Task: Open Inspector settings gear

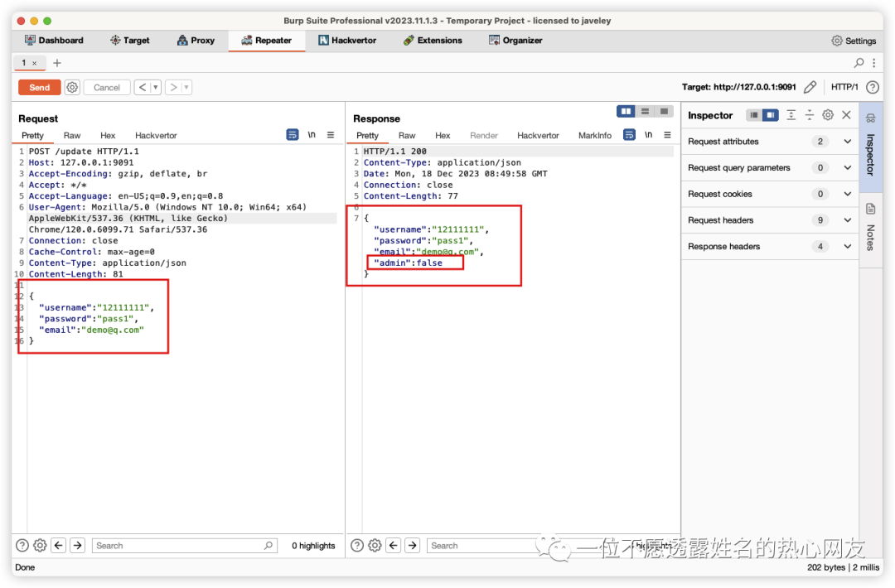Action: 828,115
